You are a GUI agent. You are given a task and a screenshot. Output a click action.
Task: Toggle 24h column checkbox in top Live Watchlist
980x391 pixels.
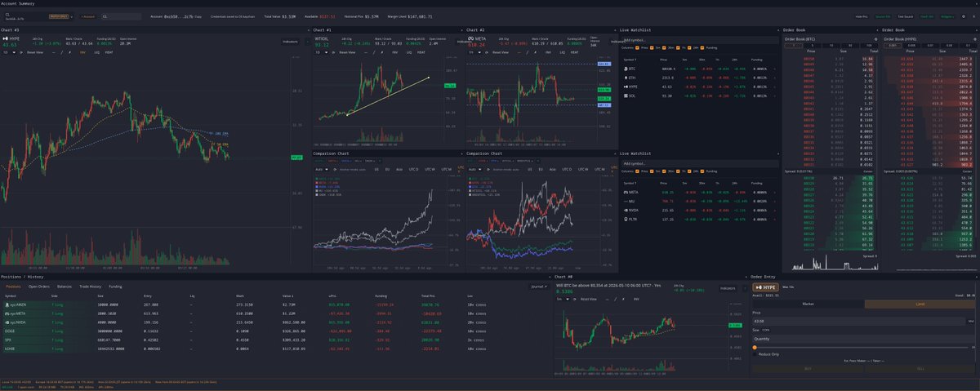(x=688, y=47)
